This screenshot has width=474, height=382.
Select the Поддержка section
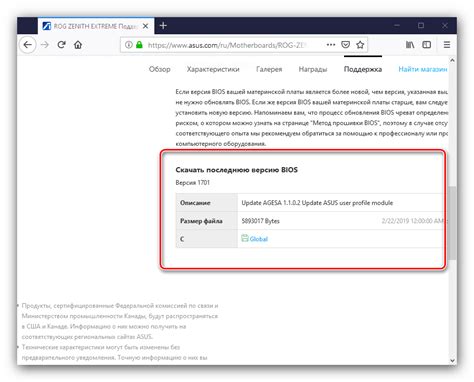coord(363,69)
